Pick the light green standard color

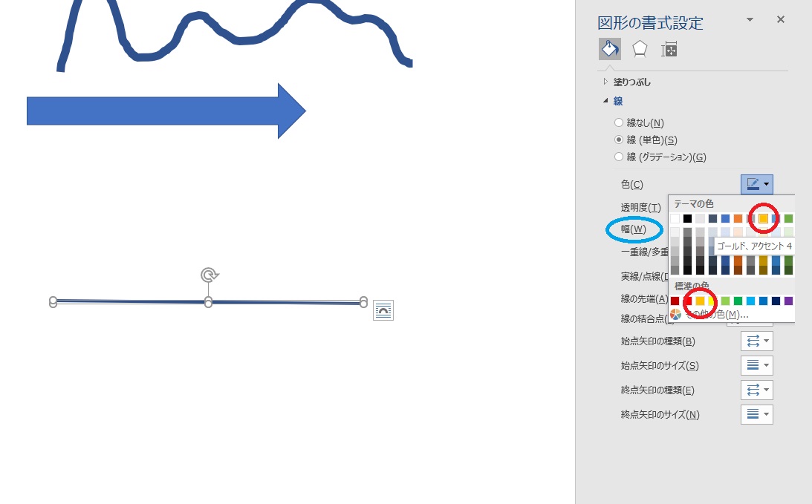pos(725,301)
